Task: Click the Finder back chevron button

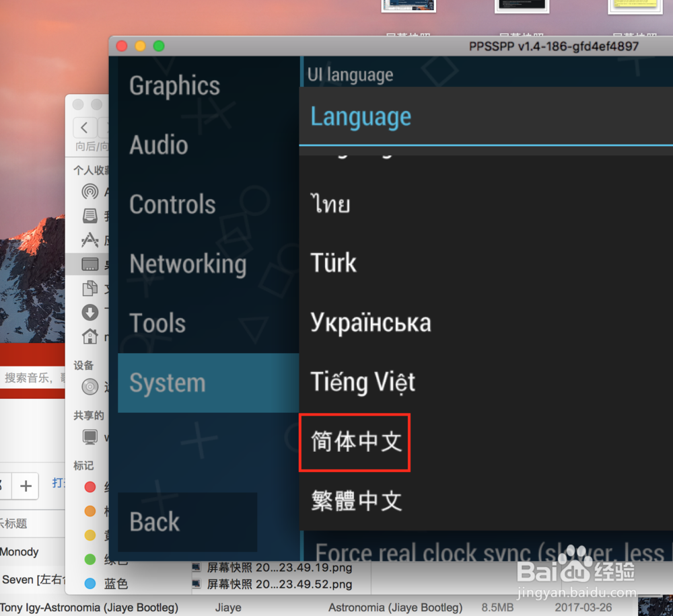Action: click(85, 127)
